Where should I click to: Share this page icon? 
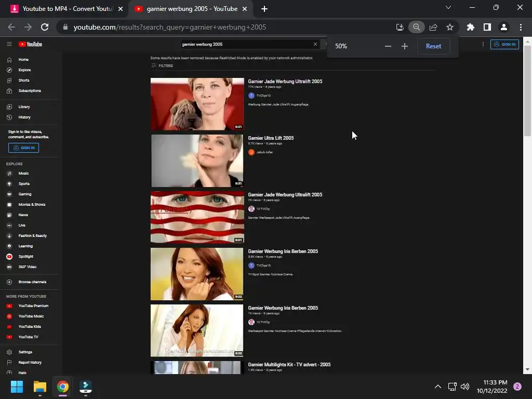click(433, 27)
